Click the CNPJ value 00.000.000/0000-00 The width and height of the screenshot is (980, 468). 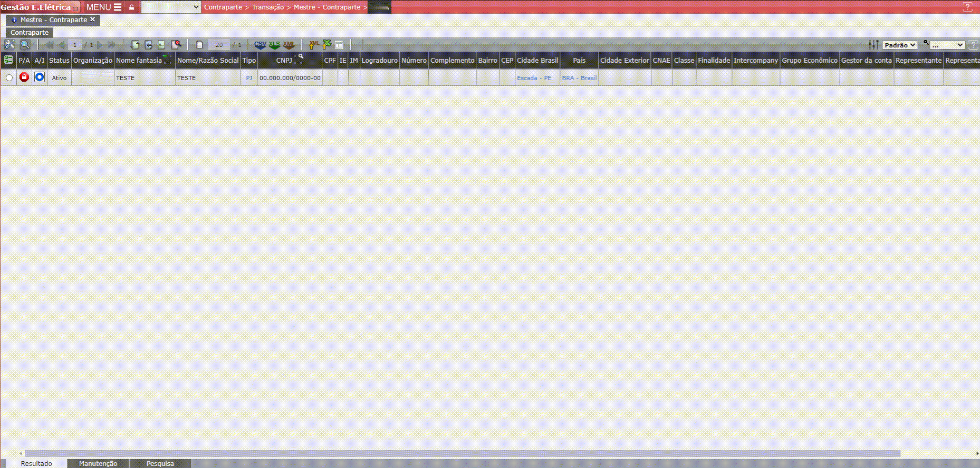(x=290, y=78)
